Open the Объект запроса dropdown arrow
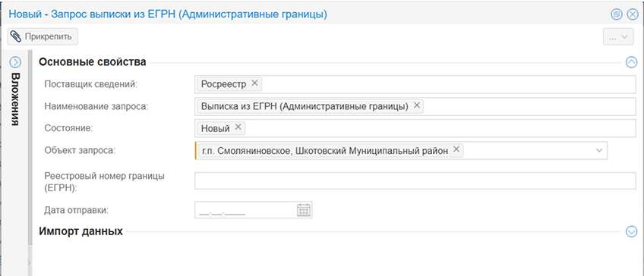This screenshot has height=276, width=644. [x=599, y=150]
